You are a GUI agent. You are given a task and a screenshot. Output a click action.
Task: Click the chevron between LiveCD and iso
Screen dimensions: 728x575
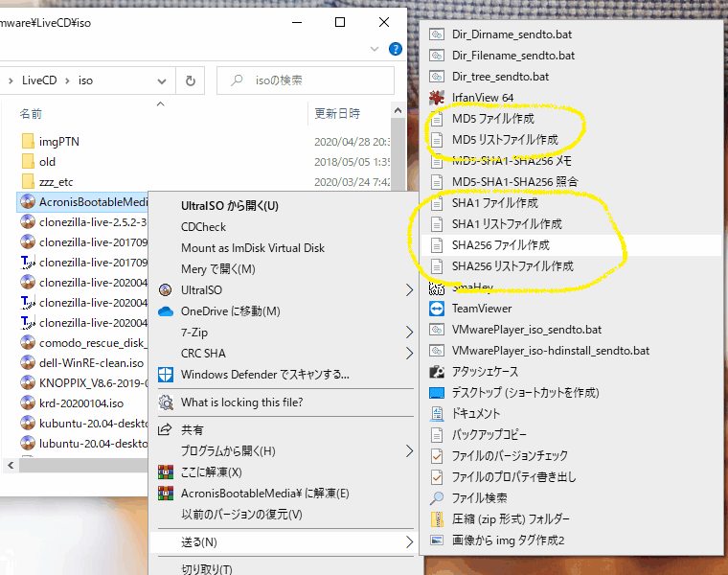(x=67, y=80)
